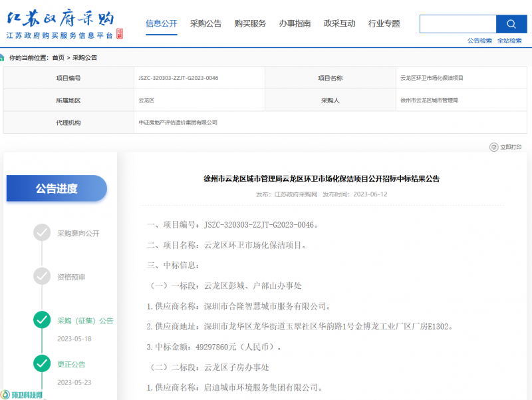Image resolution: width=532 pixels, height=400 pixels.
Task: Click the grey checkmark for 资格预审
Action: (42, 276)
